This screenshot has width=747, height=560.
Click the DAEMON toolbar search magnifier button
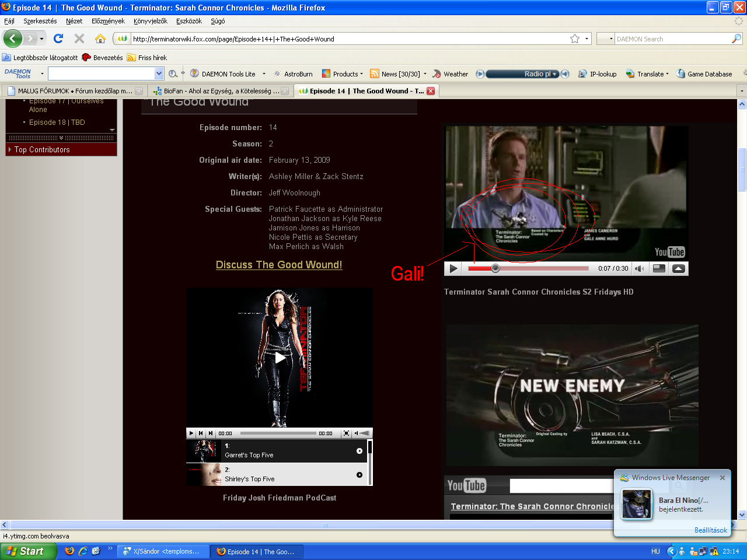coord(173,74)
